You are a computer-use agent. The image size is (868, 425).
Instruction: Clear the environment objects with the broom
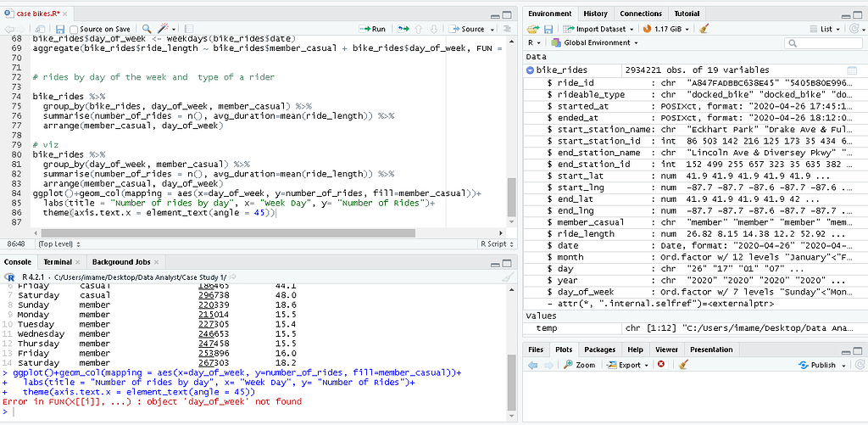tap(703, 29)
